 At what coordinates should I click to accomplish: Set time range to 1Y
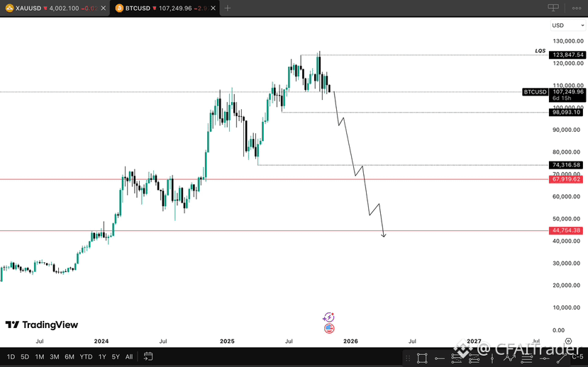click(x=102, y=356)
